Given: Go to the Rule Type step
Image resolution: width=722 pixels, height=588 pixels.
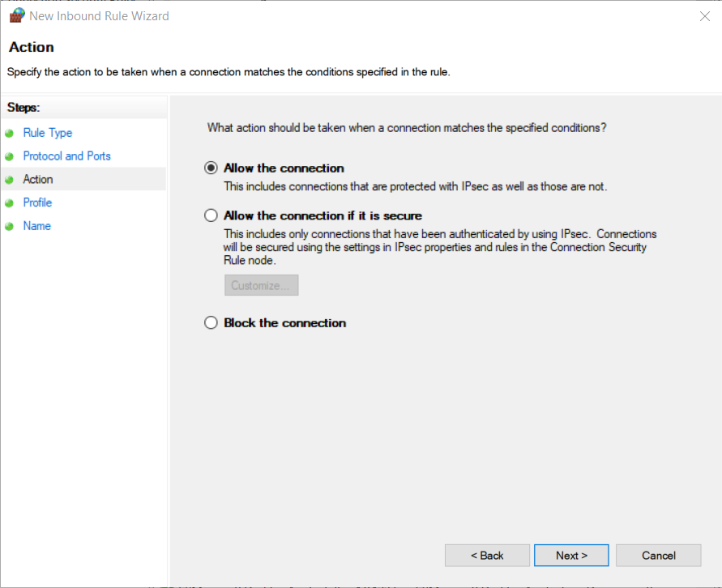Looking at the screenshot, I should (47, 133).
